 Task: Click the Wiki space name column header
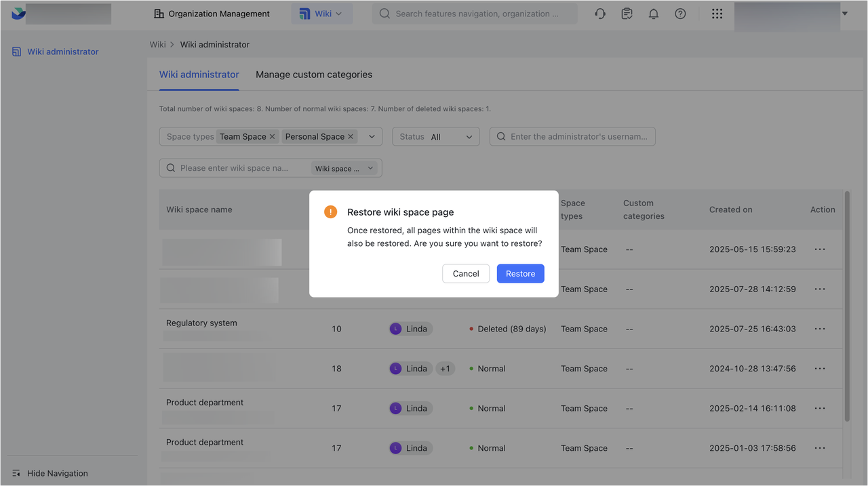pos(199,209)
